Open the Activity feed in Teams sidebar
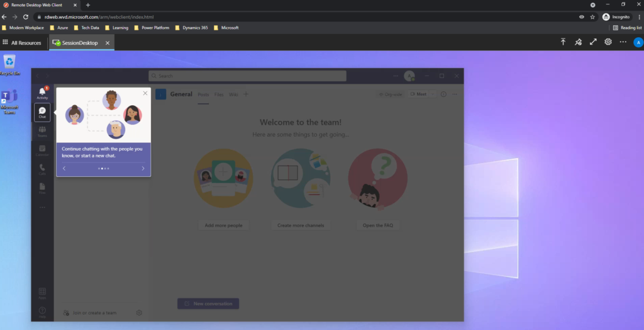 (42, 93)
